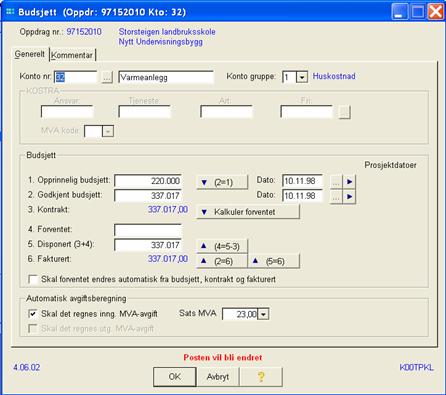This screenshot has width=446, height=395.
Task: Click the Fakturert amount 337.017,00
Action: [x=168, y=259]
